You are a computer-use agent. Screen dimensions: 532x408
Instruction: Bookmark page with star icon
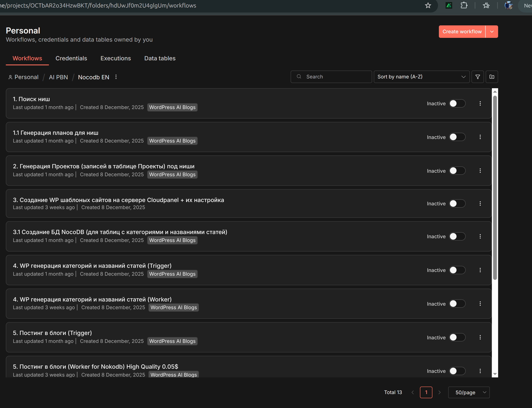[x=428, y=6]
